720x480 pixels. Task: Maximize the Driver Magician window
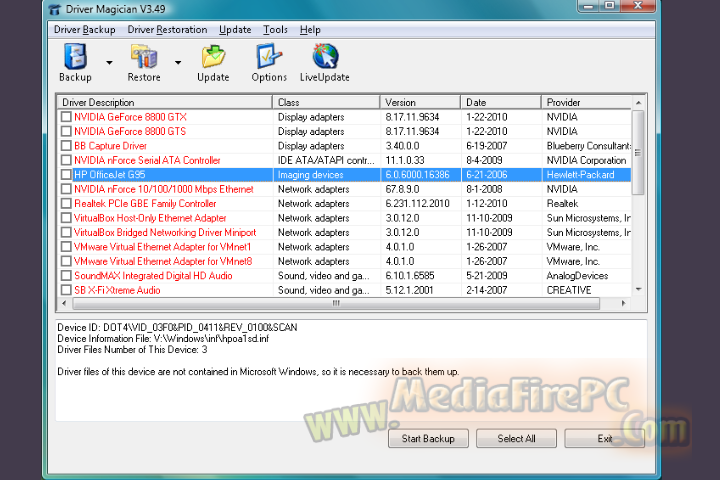pos(609,6)
